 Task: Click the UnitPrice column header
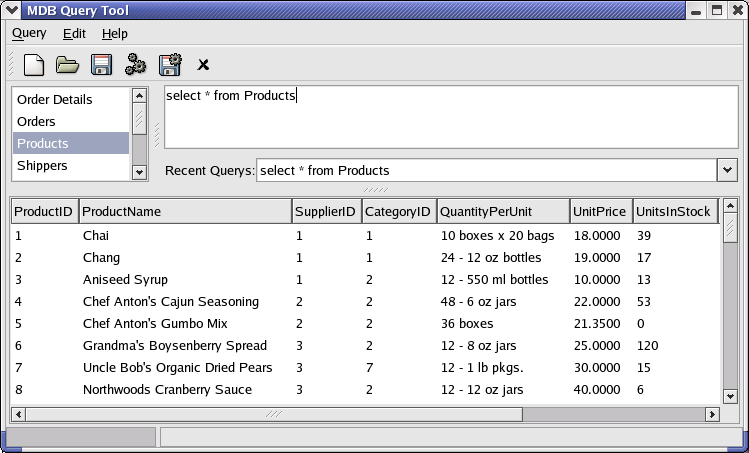(599, 211)
